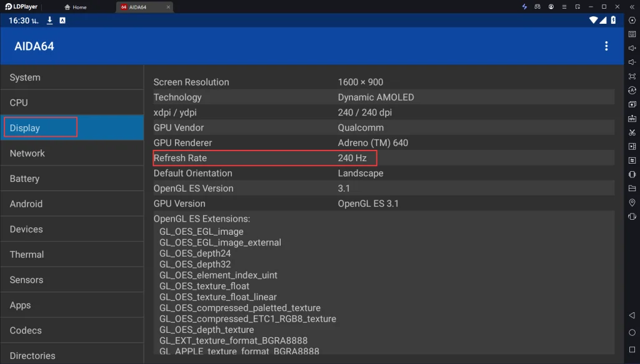Open the AIDA64 three-dot overflow menu
640x364 pixels.
(x=606, y=46)
